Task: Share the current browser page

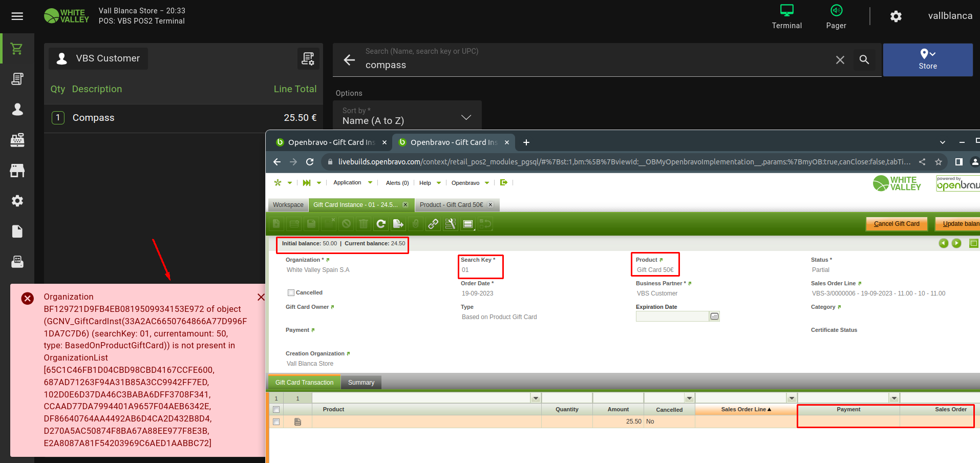Action: [x=922, y=162]
